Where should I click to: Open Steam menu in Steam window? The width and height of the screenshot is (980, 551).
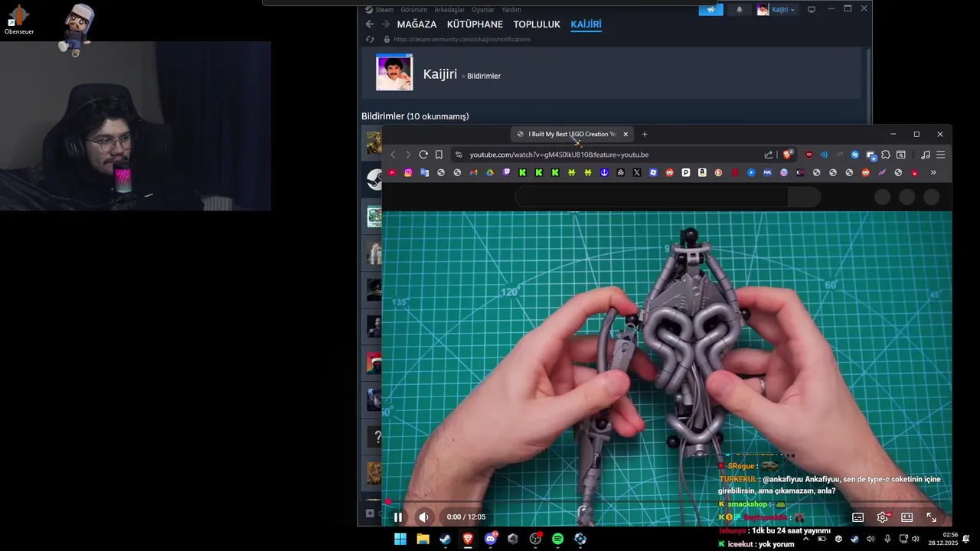click(x=384, y=10)
